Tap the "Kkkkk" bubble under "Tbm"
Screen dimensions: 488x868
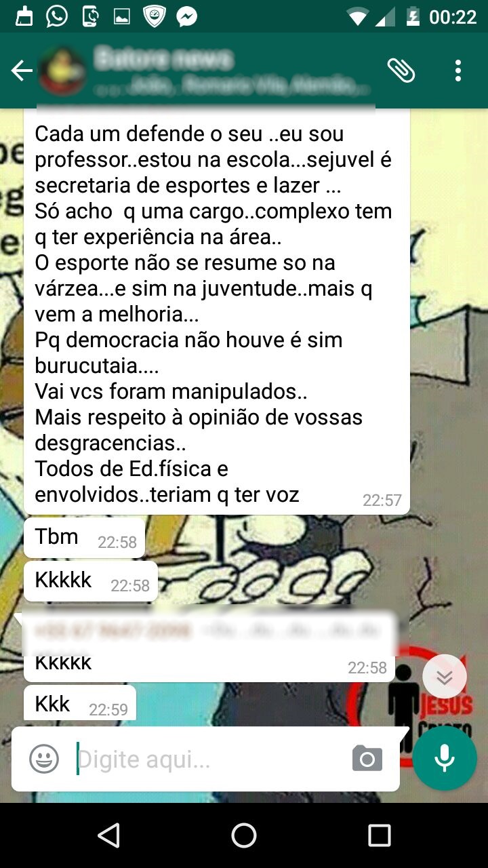(x=91, y=581)
